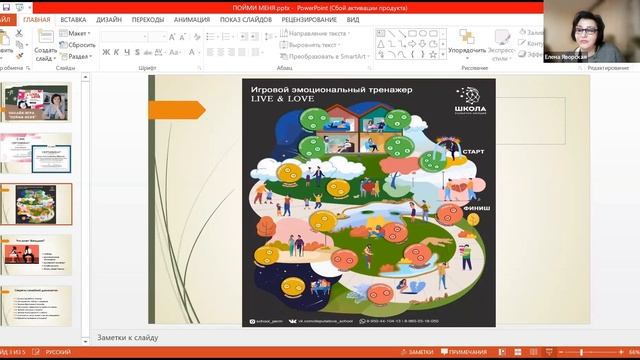The height and width of the screenshot is (360, 640).
Task: Toggle italic К formatting
Action: tap(116, 52)
